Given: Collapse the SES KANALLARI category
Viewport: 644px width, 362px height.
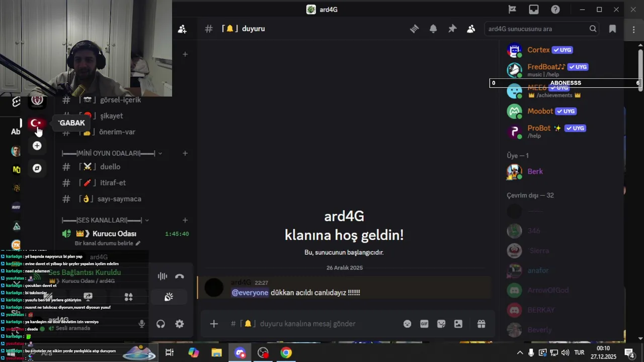Looking at the screenshot, I should pyautogui.click(x=105, y=220).
